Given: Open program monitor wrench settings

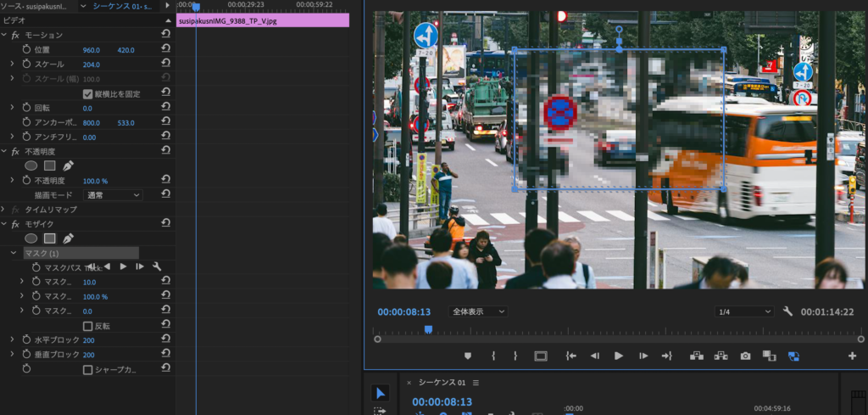Looking at the screenshot, I should coord(787,311).
